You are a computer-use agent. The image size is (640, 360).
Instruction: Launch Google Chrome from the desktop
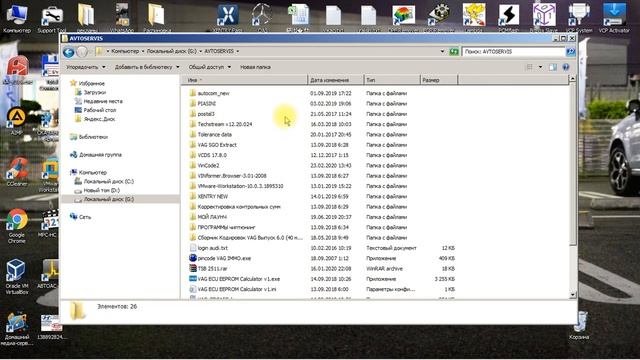(x=17, y=226)
